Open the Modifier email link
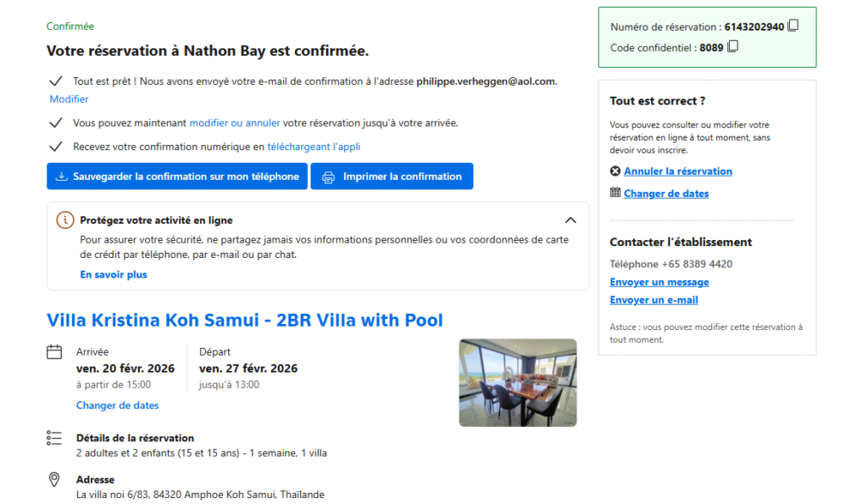 coord(69,99)
